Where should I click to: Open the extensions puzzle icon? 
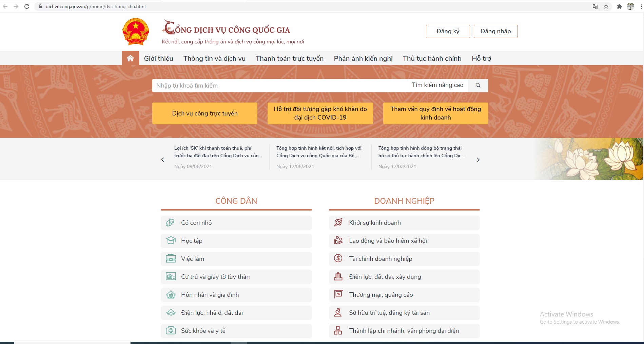(620, 6)
